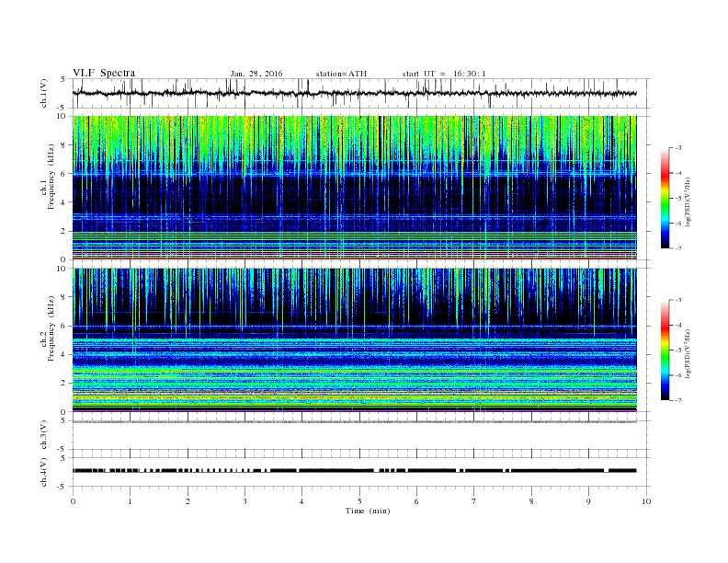Click the log(PSD) label beside ch.1 colorbar
The height and width of the screenshot is (563, 728).
tap(688, 201)
